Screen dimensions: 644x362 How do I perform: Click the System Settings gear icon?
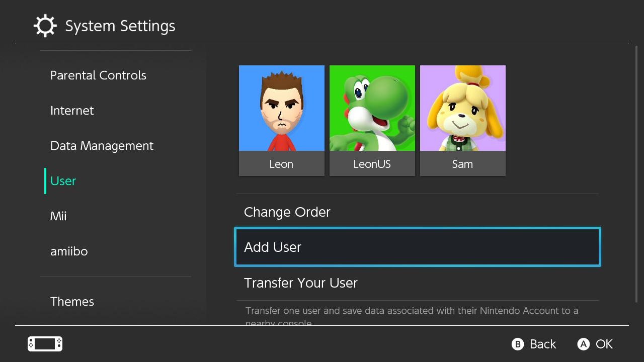click(45, 26)
